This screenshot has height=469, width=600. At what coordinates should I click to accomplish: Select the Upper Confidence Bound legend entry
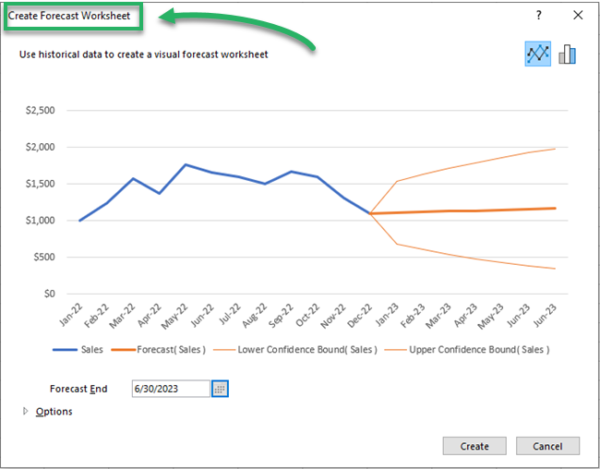click(x=467, y=350)
